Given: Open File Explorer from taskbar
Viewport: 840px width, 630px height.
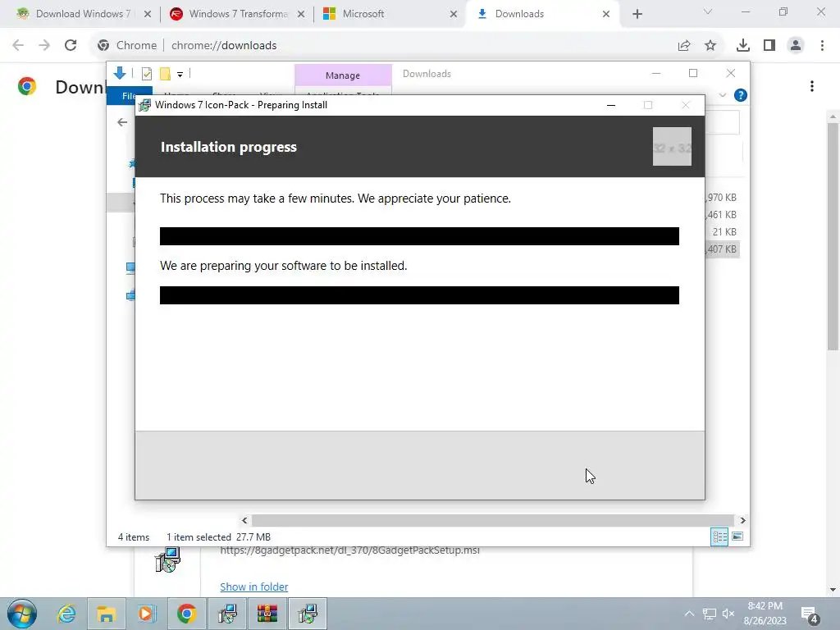Looking at the screenshot, I should [x=107, y=614].
